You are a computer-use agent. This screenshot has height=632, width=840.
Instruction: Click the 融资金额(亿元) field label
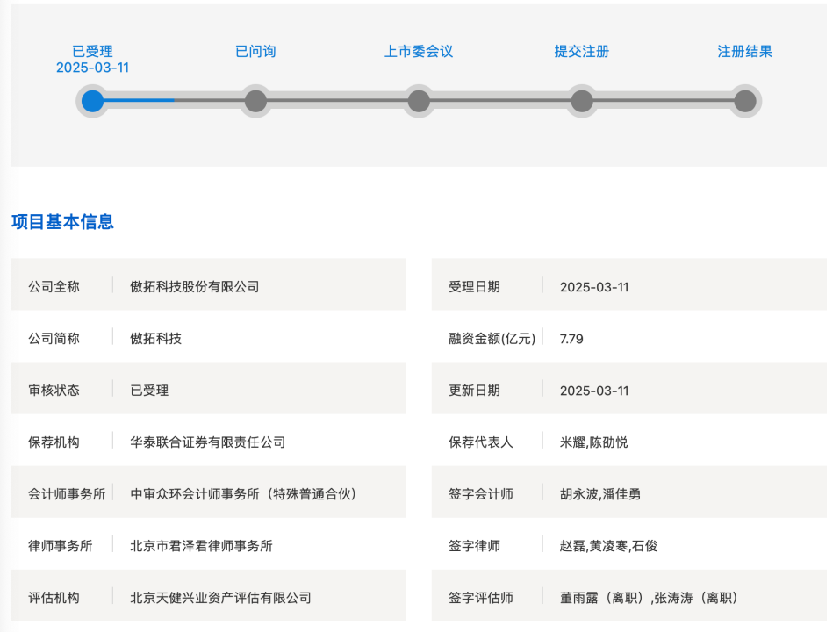[492, 339]
